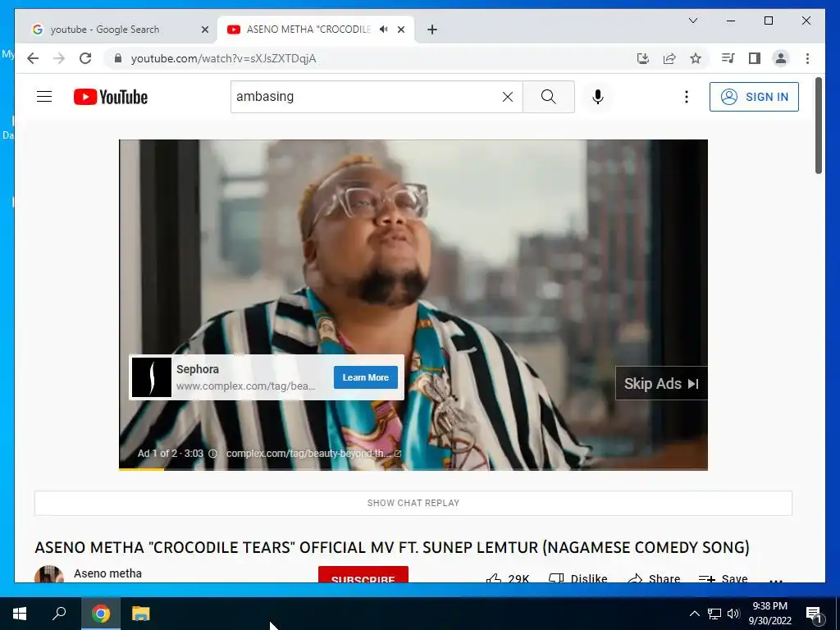Image resolution: width=840 pixels, height=630 pixels.
Task: Share the video
Action: 654,577
